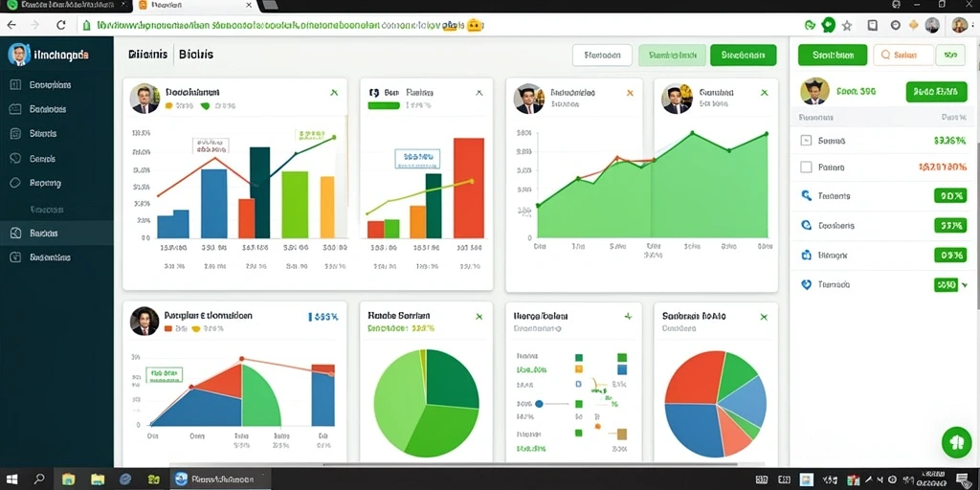Click the blue magnifier icon in right panel list
980x490 pixels.
pyautogui.click(x=806, y=195)
